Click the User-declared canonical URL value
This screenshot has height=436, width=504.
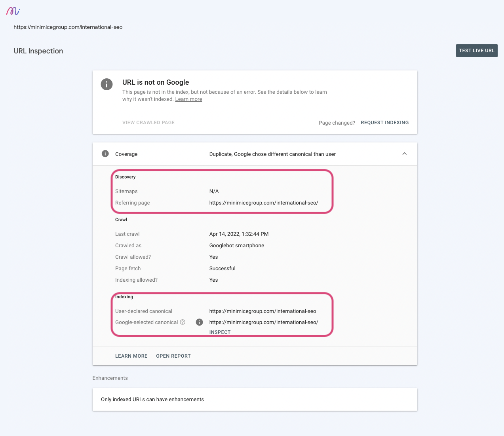click(x=262, y=311)
